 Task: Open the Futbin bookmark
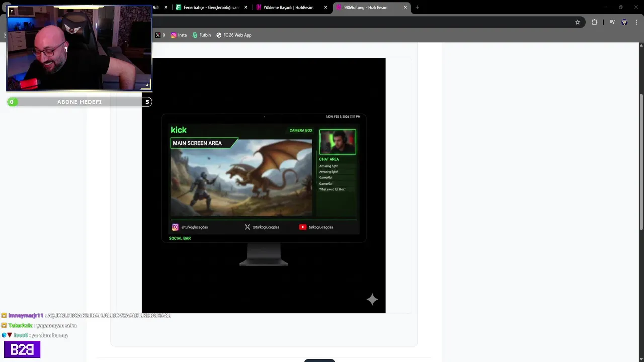pyautogui.click(x=201, y=35)
